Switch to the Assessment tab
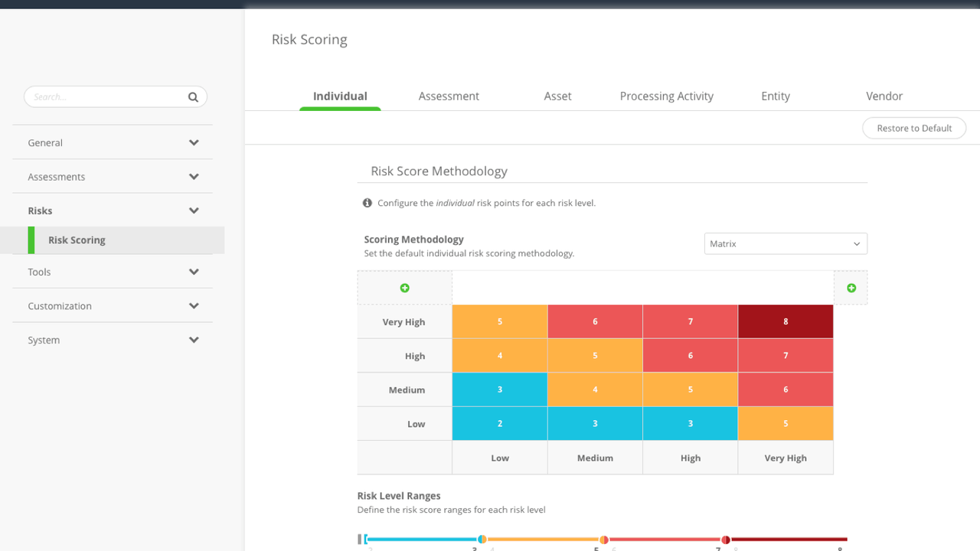The width and height of the screenshot is (980, 551). pos(449,96)
